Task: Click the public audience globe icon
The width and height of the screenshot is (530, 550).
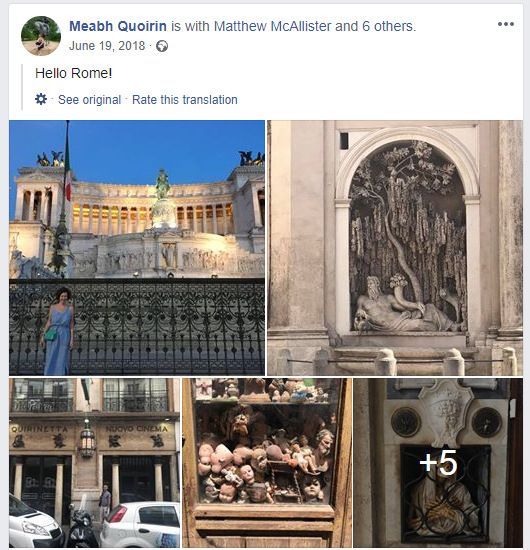Action: tap(162, 46)
